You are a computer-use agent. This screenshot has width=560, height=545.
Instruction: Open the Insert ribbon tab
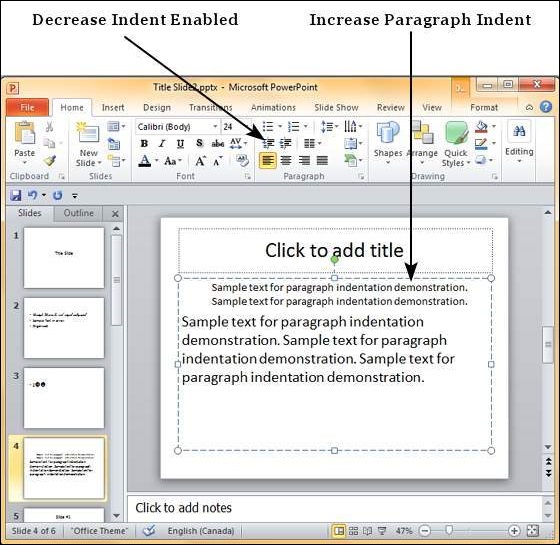tap(113, 107)
